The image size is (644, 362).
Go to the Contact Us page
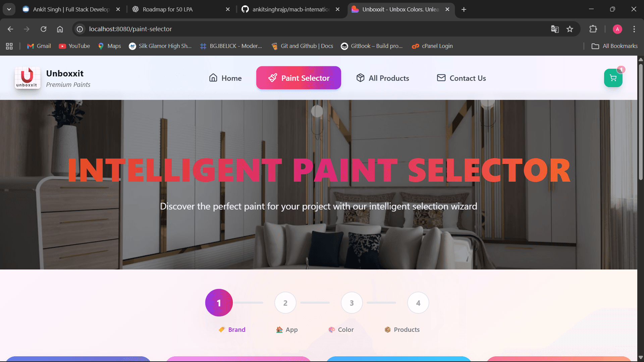click(461, 78)
